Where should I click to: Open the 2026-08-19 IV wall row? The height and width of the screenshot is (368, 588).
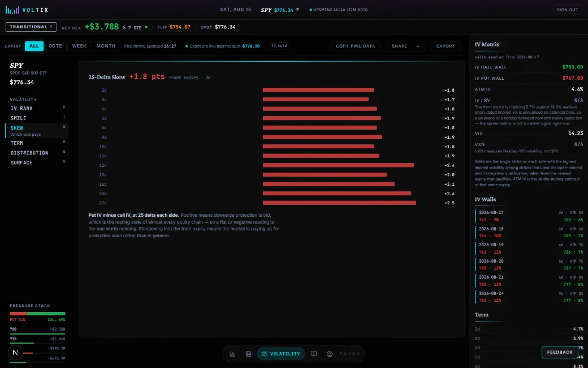pos(529,248)
